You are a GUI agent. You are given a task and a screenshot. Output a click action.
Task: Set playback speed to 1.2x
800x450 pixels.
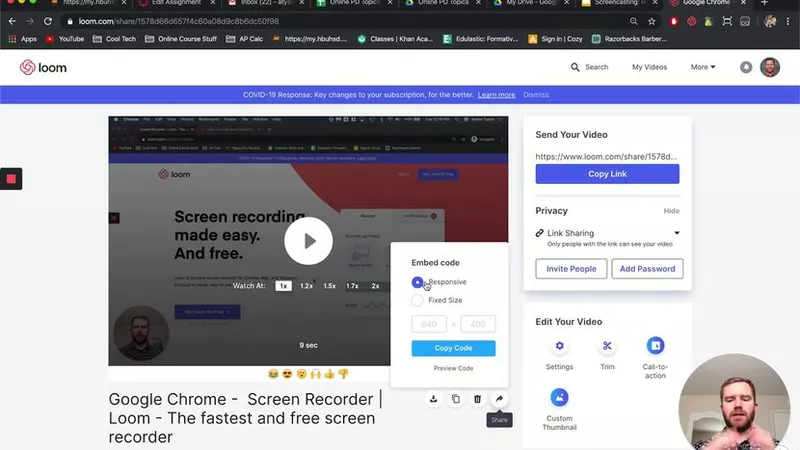click(306, 286)
